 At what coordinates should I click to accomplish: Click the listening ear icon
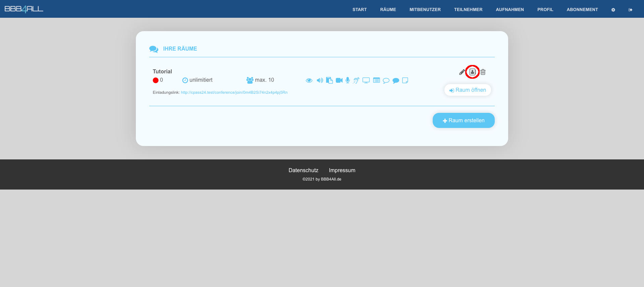[x=356, y=80]
